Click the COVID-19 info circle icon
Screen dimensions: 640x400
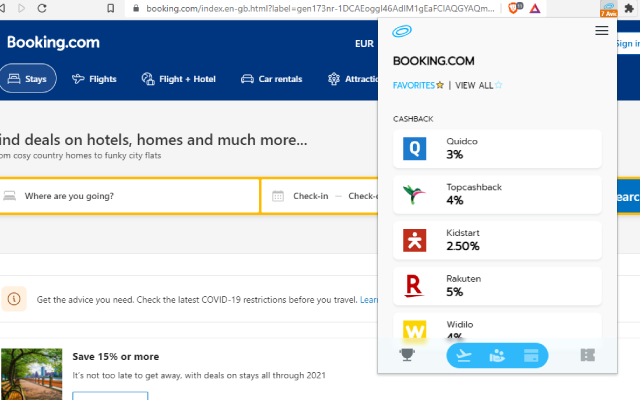tap(14, 299)
